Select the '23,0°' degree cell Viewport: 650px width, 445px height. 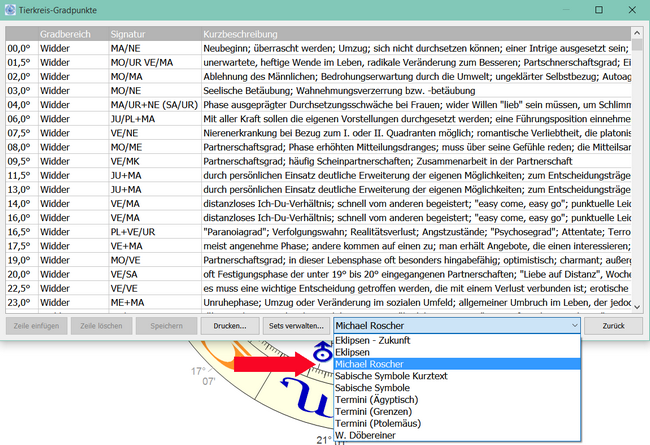[x=22, y=302]
